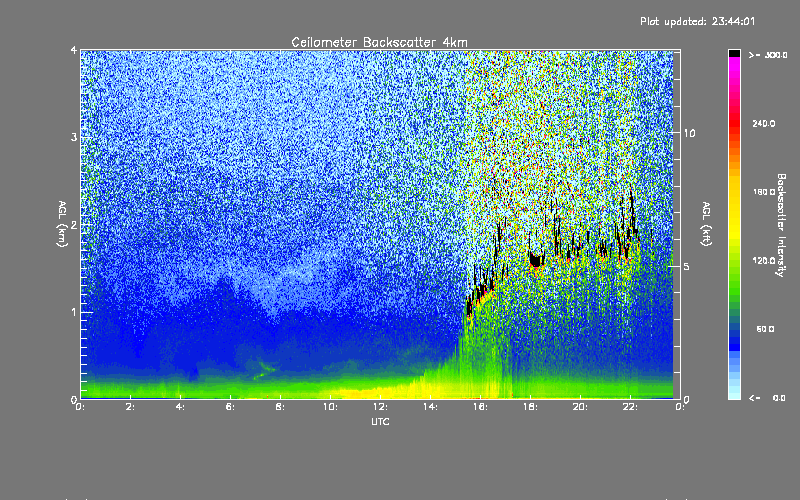Click the 5 kft tick label
The image size is (800, 500).
686,266
